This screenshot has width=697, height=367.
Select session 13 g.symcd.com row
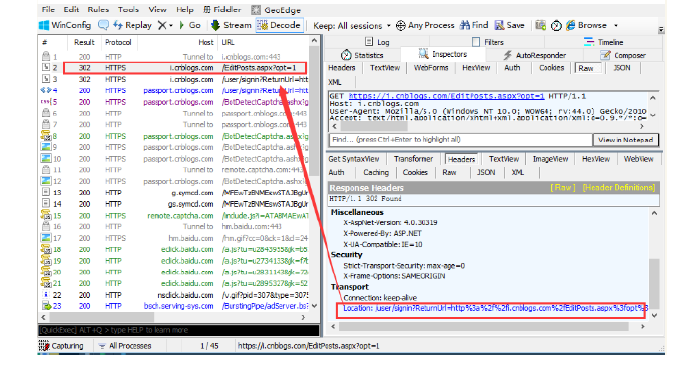coord(174,192)
